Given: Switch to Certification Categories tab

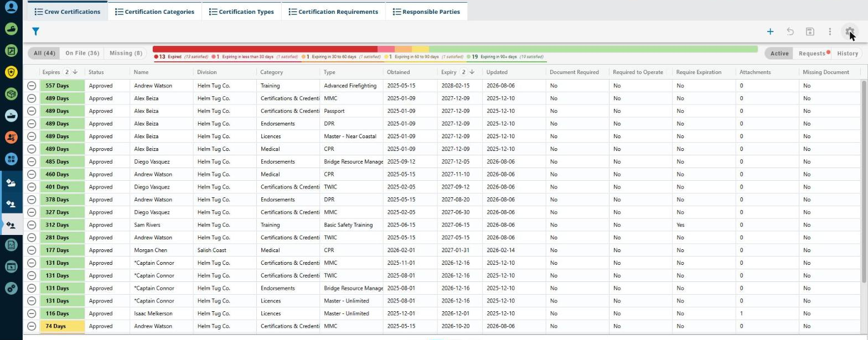Looking at the screenshot, I should 154,12.
